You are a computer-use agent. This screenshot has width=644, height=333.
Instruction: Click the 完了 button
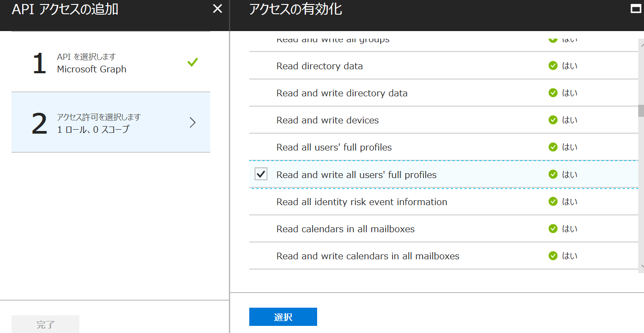point(46,325)
